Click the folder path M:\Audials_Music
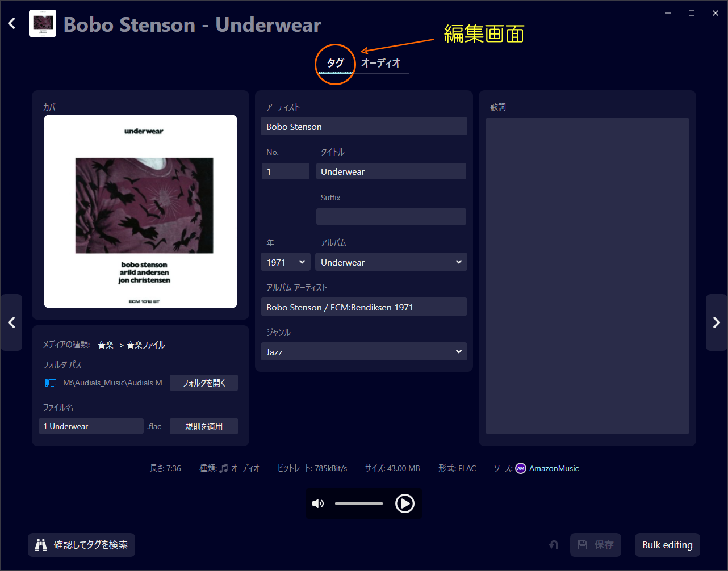 pyautogui.click(x=112, y=383)
